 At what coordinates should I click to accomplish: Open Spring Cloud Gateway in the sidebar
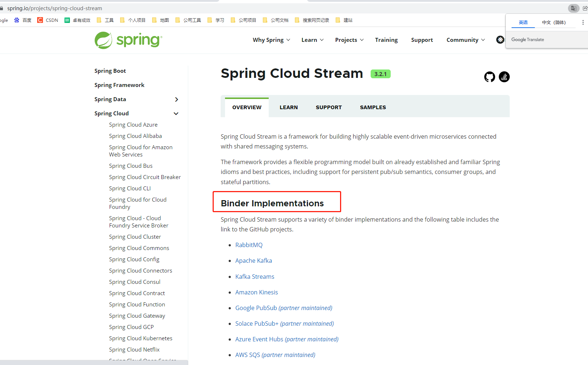tap(137, 316)
